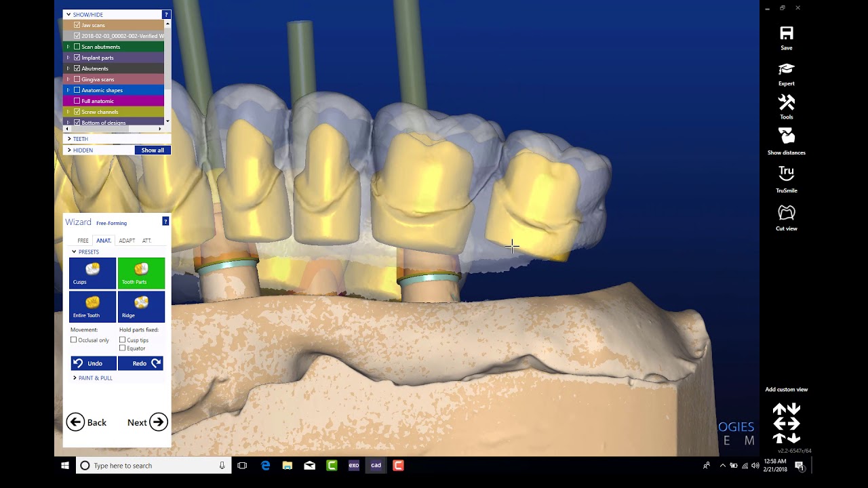Open Mail app from taskbar
This screenshot has height=488, width=868.
pyautogui.click(x=309, y=466)
